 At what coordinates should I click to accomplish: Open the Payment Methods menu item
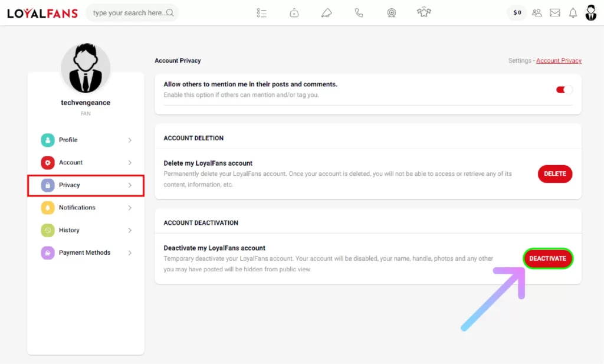click(86, 252)
